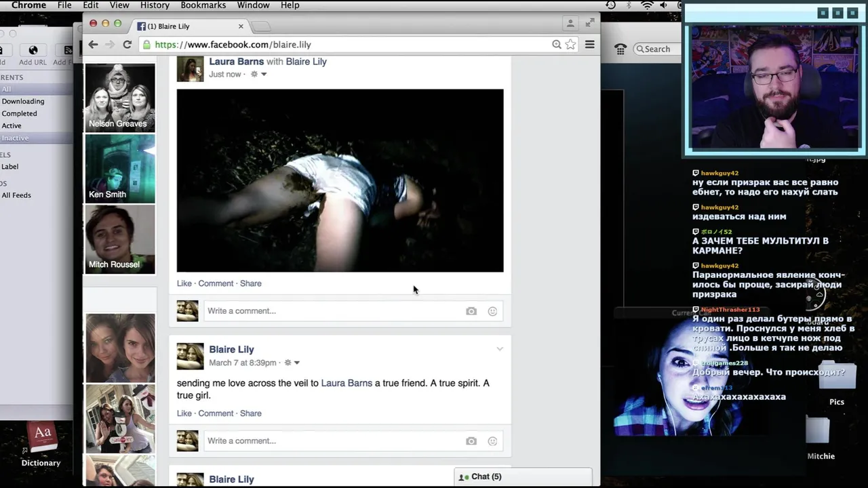The height and width of the screenshot is (488, 868).
Task: Open Mitch Roussel friend thumbnail
Action: click(120, 239)
